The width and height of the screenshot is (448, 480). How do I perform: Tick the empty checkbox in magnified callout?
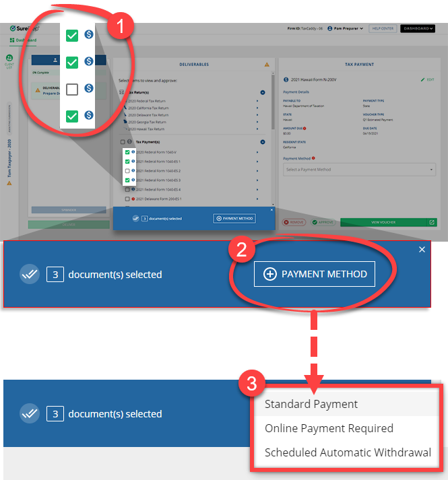(72, 90)
